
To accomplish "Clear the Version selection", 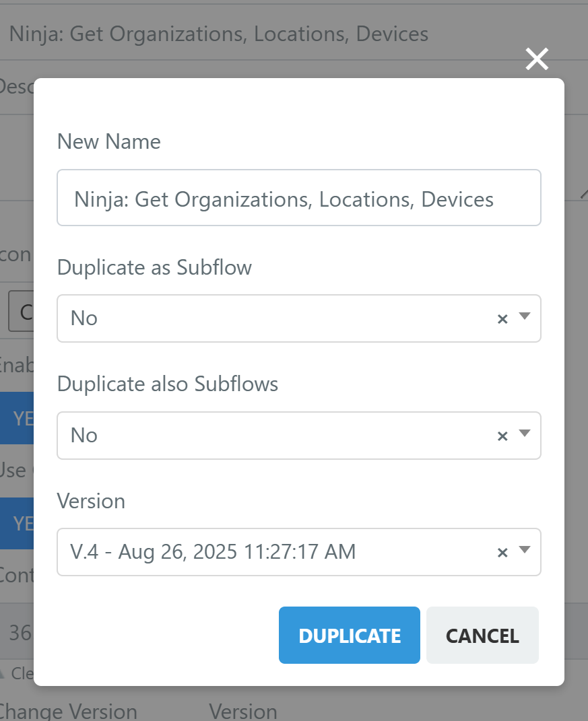I will [x=502, y=552].
